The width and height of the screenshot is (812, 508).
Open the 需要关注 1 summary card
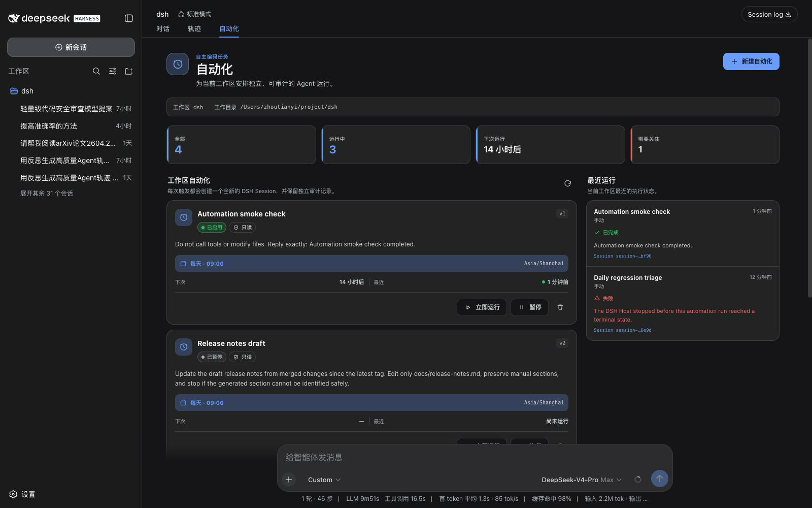(x=705, y=145)
